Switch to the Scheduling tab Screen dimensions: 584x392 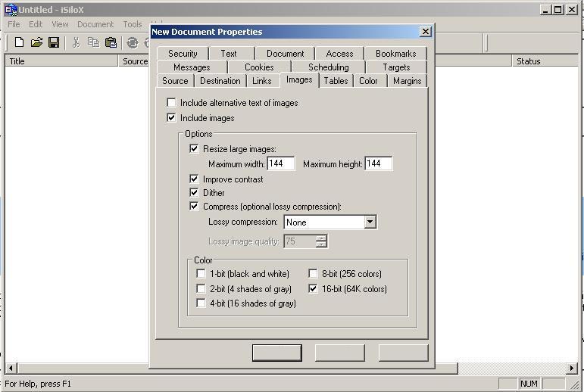(329, 67)
